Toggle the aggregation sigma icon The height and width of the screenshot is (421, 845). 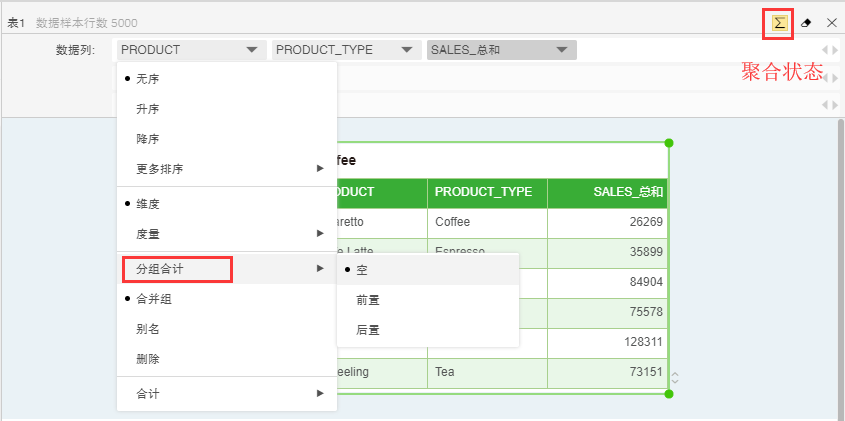point(779,22)
